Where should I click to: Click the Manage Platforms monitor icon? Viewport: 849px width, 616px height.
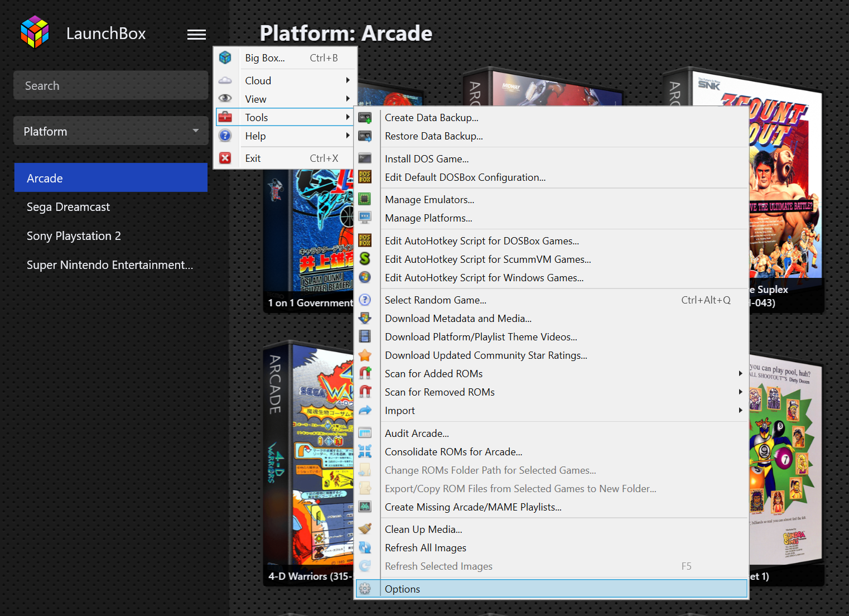click(365, 218)
